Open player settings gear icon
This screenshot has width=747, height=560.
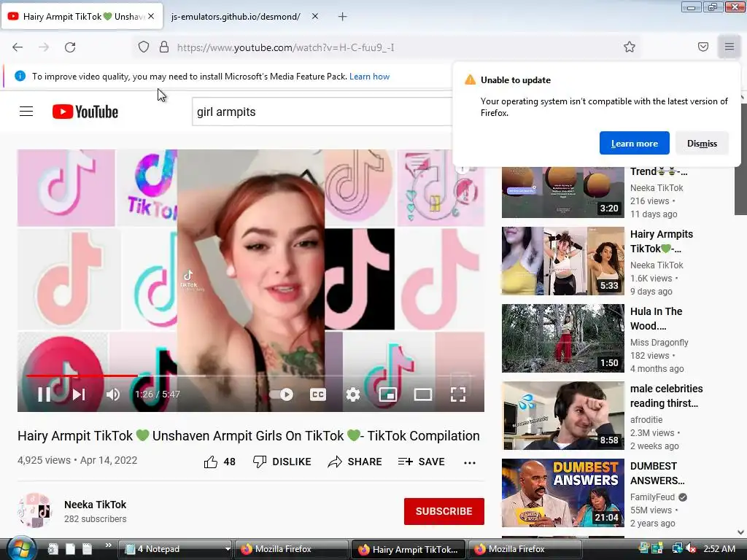[x=352, y=394]
